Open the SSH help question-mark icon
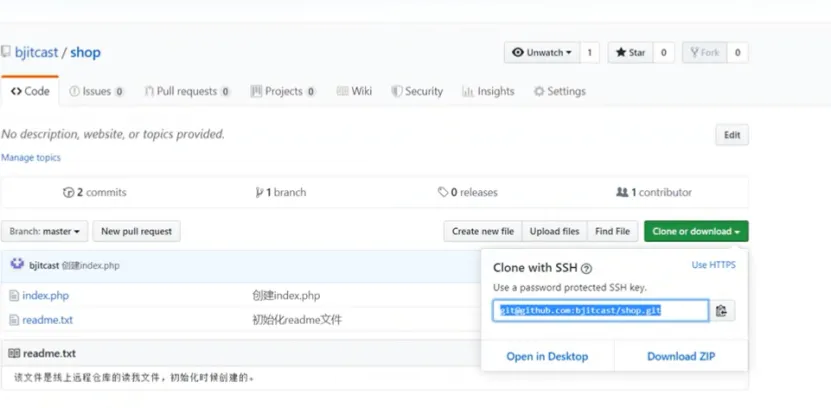The image size is (831, 408). 586,269
